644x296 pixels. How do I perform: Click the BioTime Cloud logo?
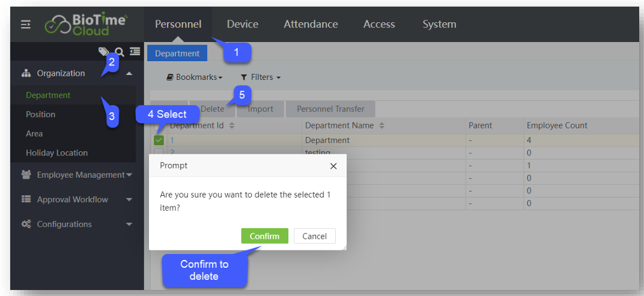click(87, 25)
